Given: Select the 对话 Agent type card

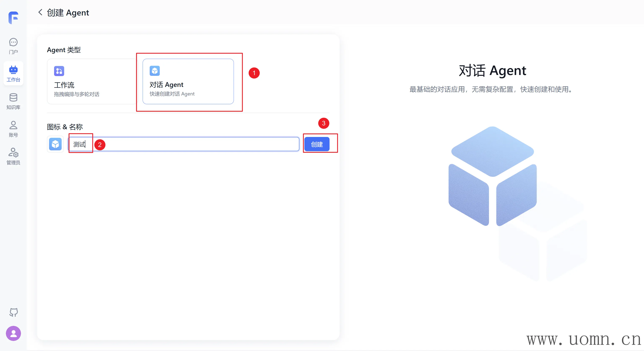Looking at the screenshot, I should [x=188, y=81].
